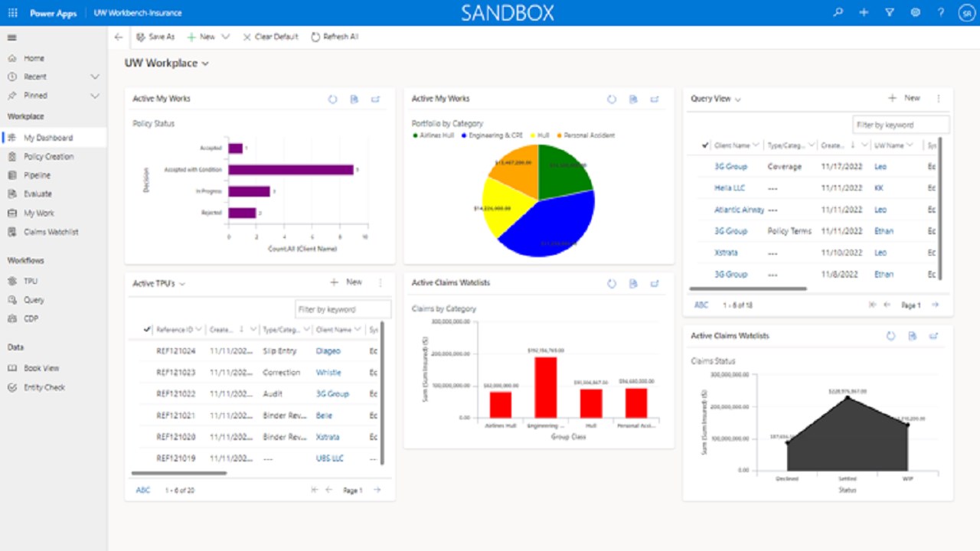Refresh the Claims by Category chart
This screenshot has height=551, width=980.
(x=612, y=283)
